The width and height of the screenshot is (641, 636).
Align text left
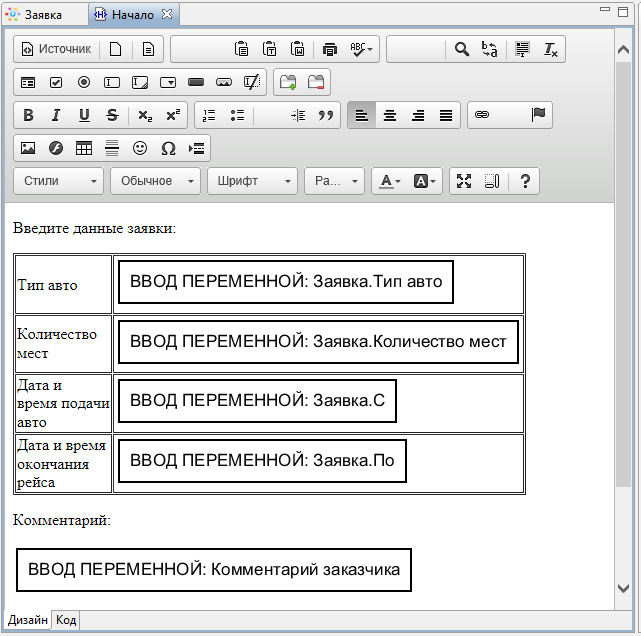click(361, 115)
